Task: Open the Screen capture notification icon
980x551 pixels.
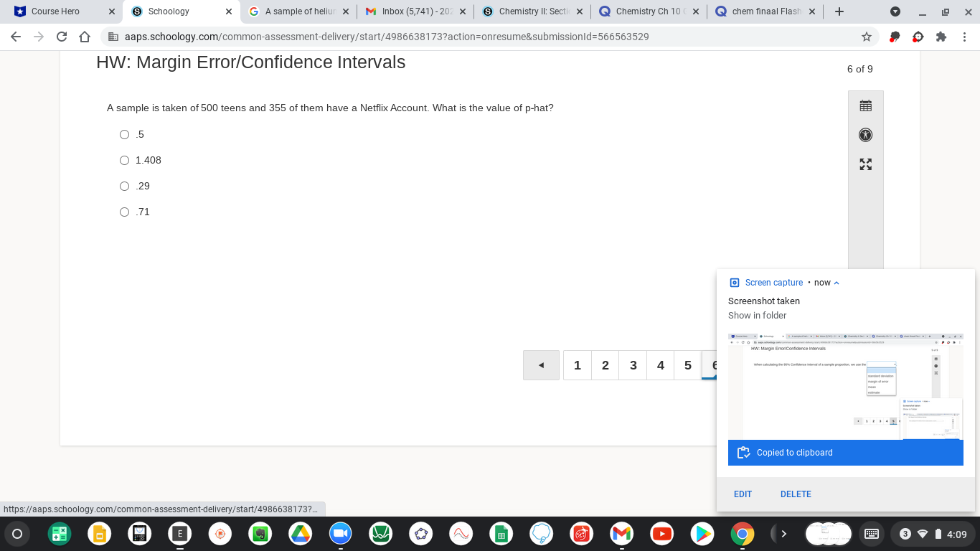Action: click(x=733, y=282)
